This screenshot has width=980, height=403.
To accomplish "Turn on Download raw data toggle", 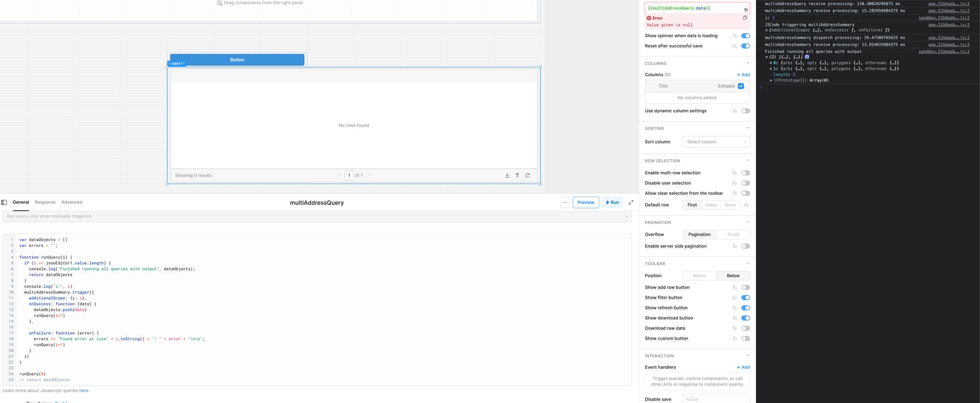I will 746,329.
